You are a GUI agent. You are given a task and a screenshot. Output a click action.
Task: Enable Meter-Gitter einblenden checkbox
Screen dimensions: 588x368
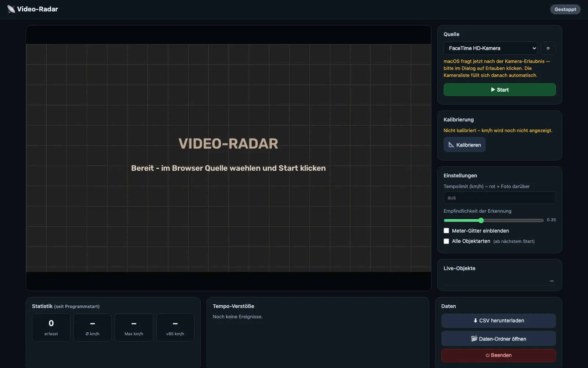(x=446, y=231)
